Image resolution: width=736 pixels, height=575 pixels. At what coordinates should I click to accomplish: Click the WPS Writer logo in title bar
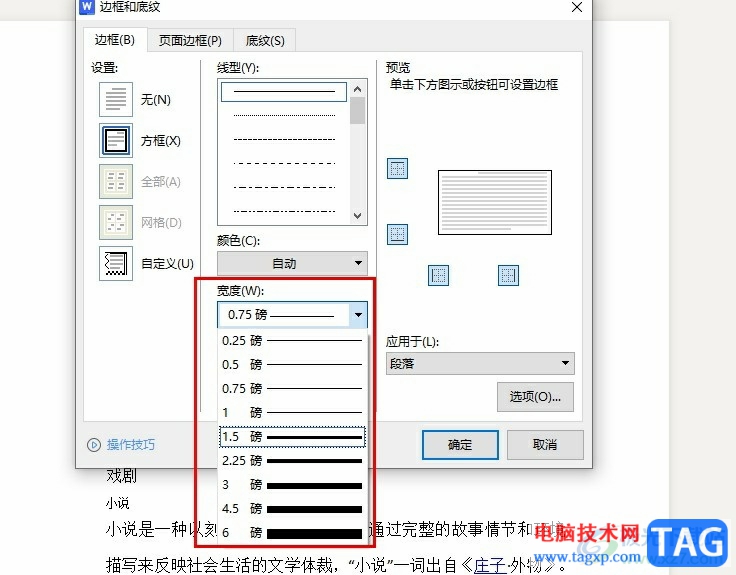coord(87,7)
